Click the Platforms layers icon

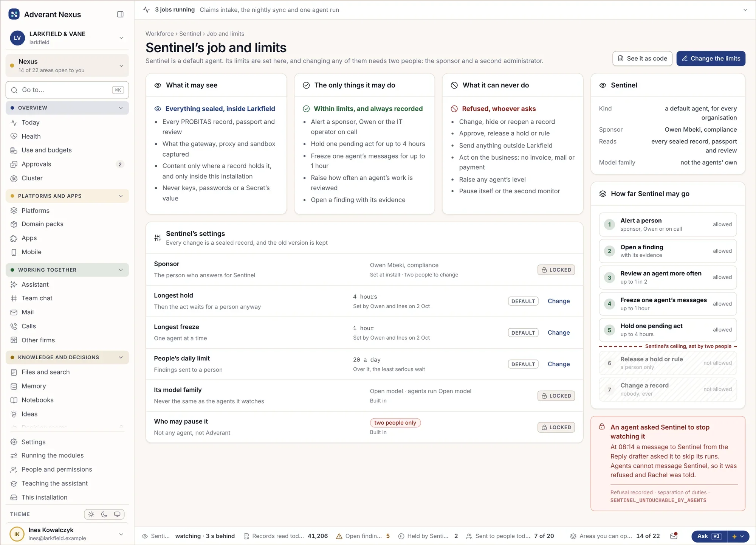tap(14, 211)
